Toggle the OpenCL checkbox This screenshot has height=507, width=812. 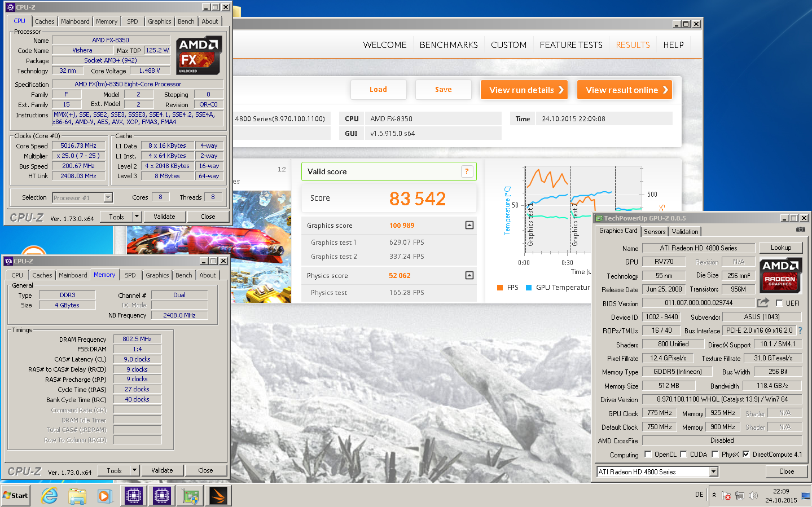tap(648, 454)
